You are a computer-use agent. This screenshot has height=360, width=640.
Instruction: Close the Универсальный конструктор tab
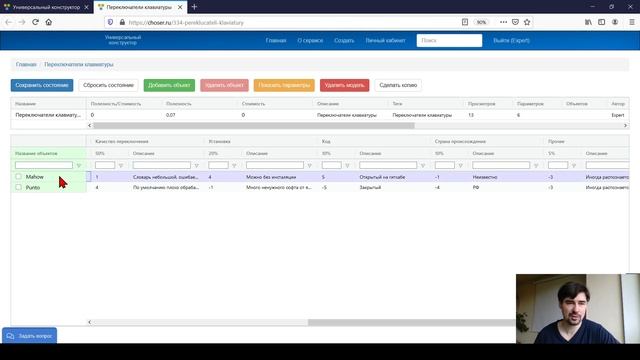coord(86,7)
